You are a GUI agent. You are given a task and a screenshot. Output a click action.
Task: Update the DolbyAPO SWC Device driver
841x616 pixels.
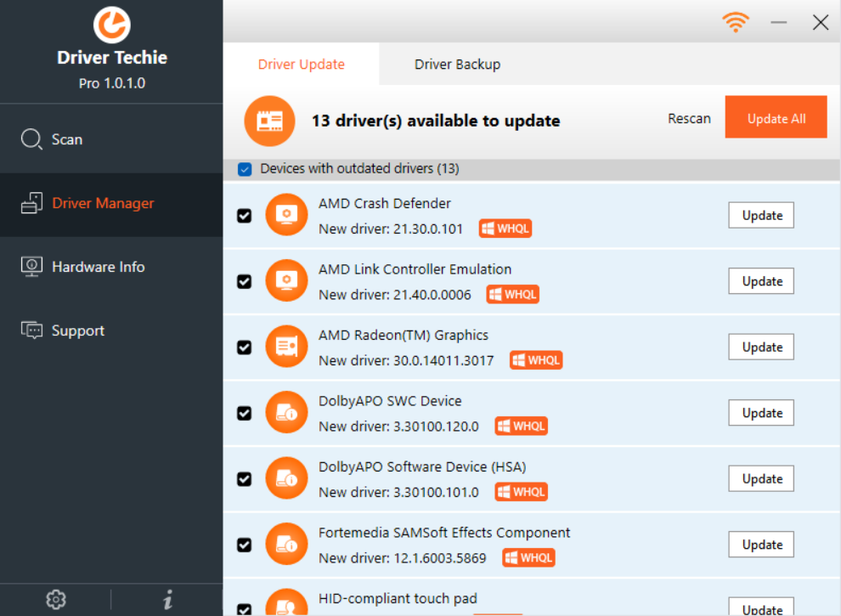click(761, 413)
